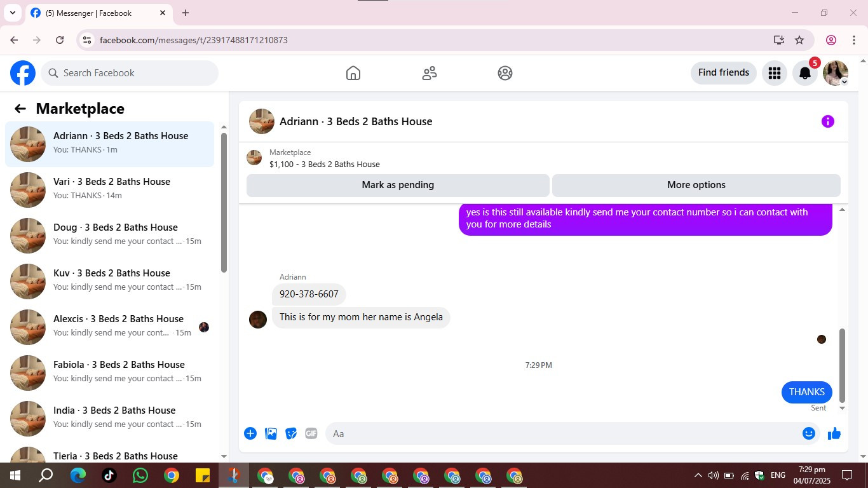View site information icon in address bar
This screenshot has height=488, width=868.
[x=88, y=40]
